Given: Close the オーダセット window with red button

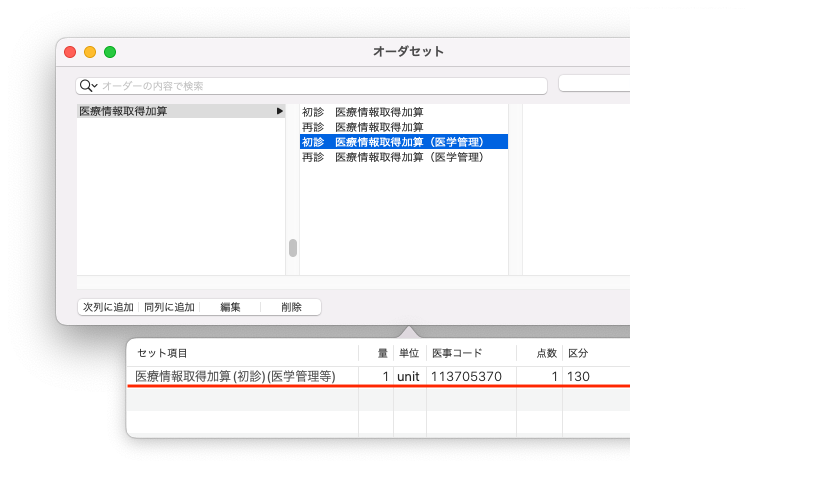Looking at the screenshot, I should [70, 52].
